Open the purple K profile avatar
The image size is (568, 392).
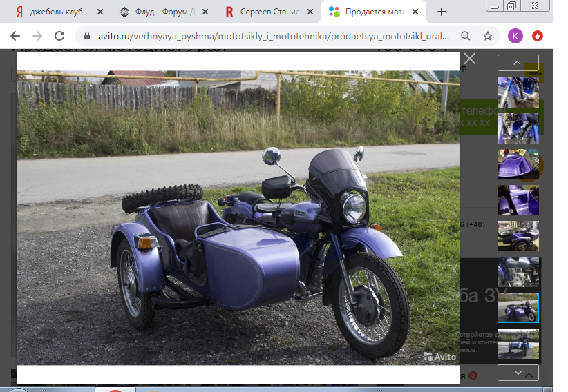(515, 36)
